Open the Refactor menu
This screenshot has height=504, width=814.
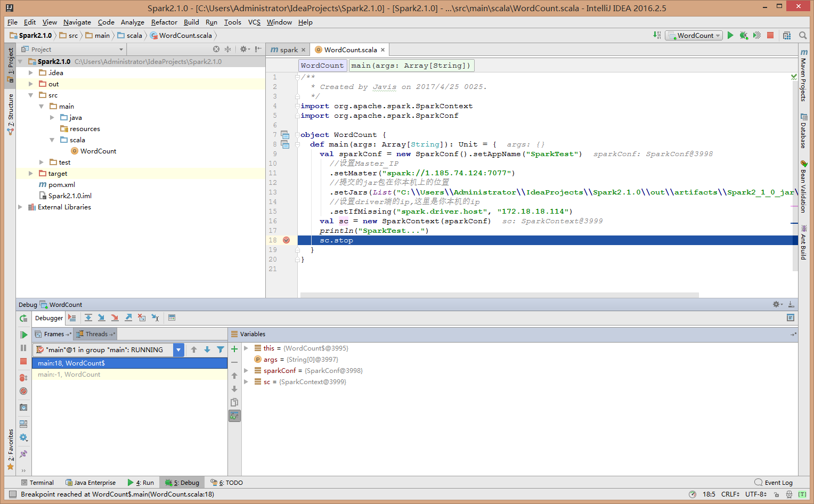coord(164,22)
